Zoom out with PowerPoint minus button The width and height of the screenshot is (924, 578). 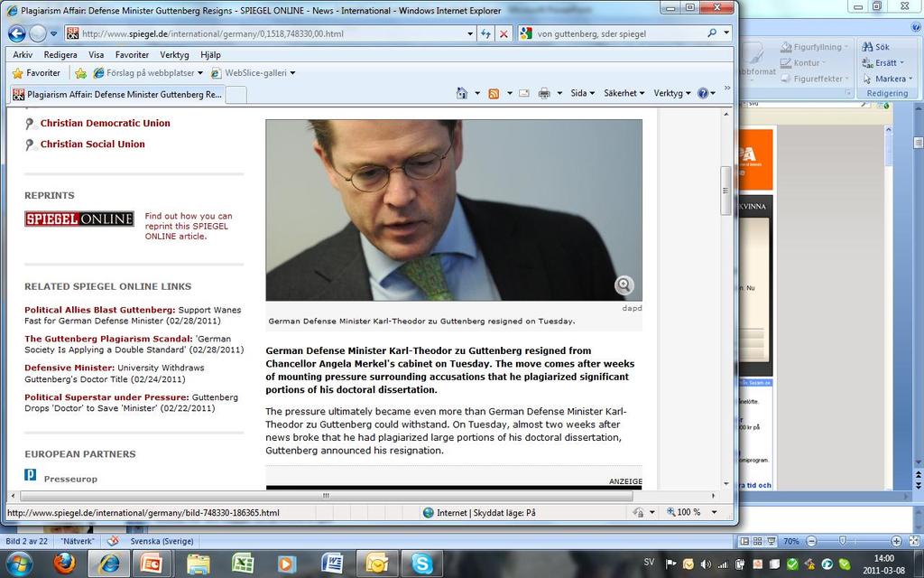(811, 541)
